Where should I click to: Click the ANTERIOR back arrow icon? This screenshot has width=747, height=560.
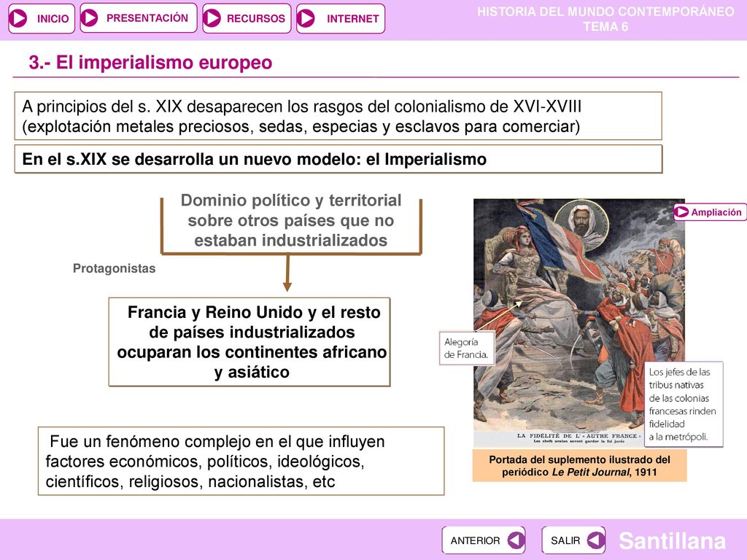(x=516, y=540)
